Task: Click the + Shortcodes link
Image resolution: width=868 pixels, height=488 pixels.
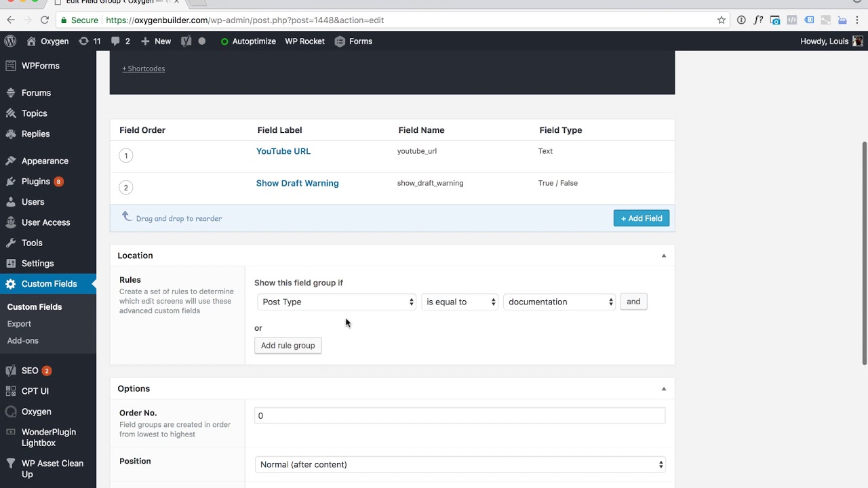Action: tap(143, 68)
